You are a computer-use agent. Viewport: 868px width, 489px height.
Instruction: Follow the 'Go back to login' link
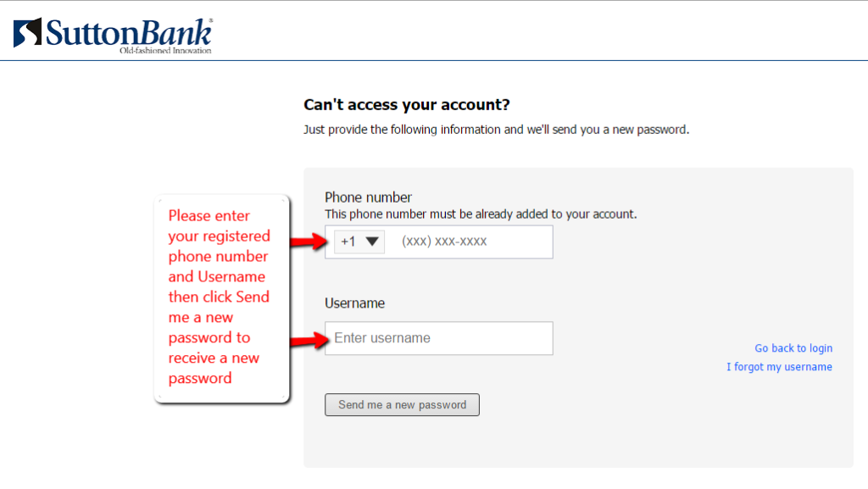pos(793,347)
